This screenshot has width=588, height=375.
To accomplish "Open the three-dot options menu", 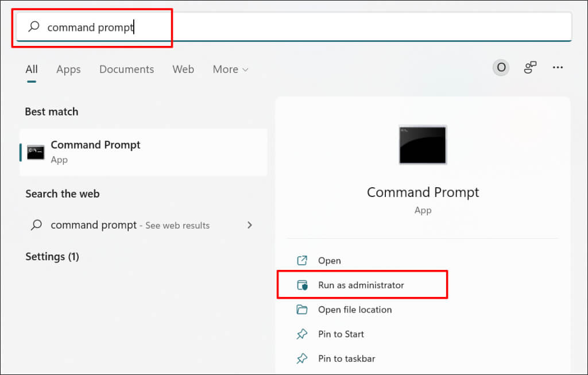I will pos(558,68).
